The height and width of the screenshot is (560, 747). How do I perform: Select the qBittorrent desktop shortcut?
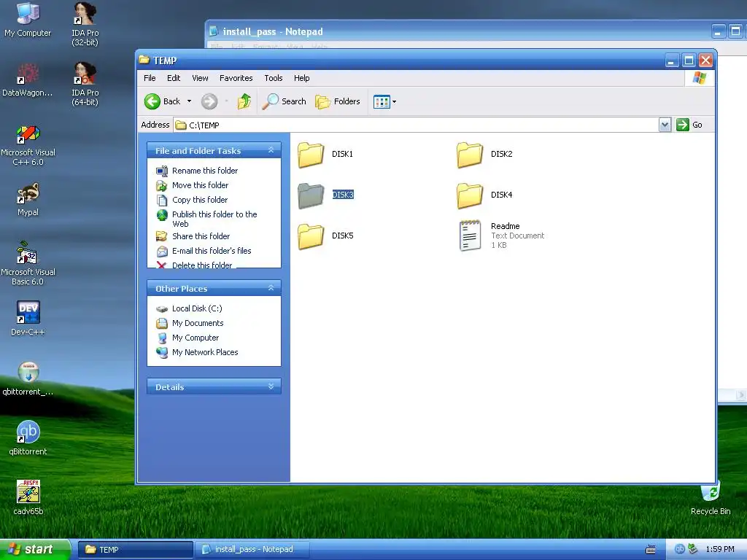(28, 438)
